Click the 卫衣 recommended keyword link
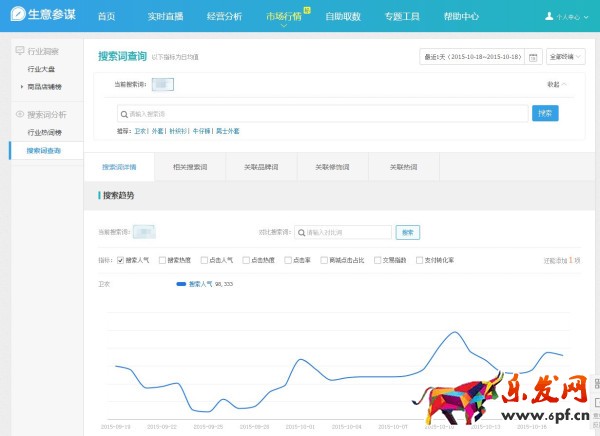This screenshot has height=436, width=600. (141, 131)
